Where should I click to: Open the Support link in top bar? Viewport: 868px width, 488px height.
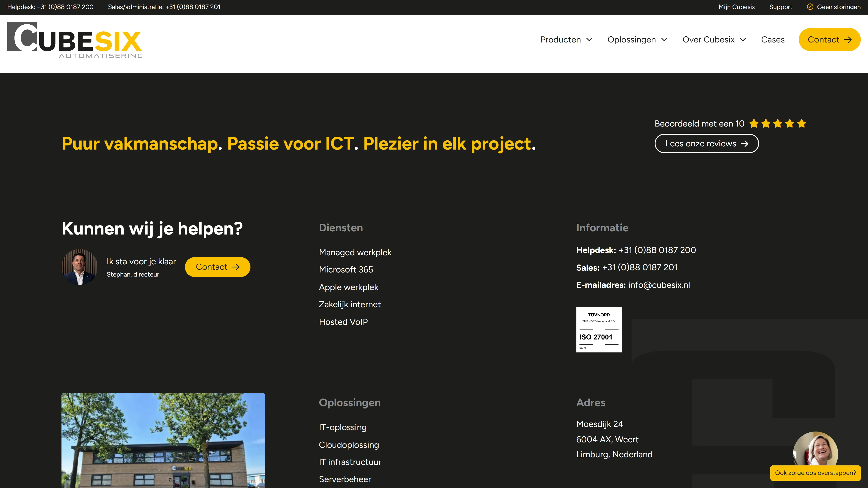tap(781, 7)
